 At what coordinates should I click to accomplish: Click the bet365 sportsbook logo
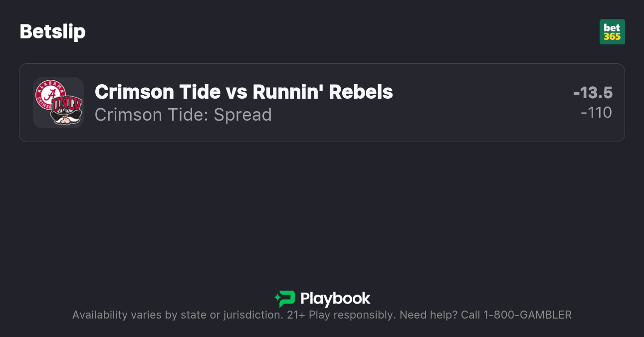pos(612,32)
